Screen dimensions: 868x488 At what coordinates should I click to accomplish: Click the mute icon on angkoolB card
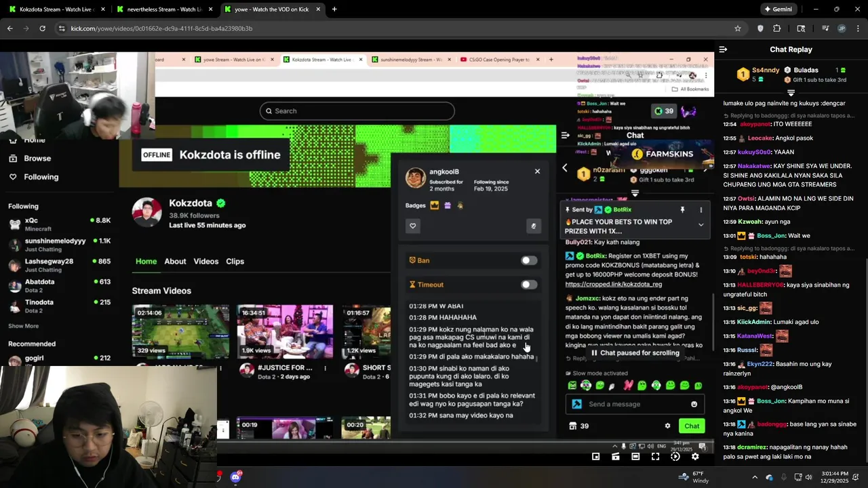[x=534, y=226]
